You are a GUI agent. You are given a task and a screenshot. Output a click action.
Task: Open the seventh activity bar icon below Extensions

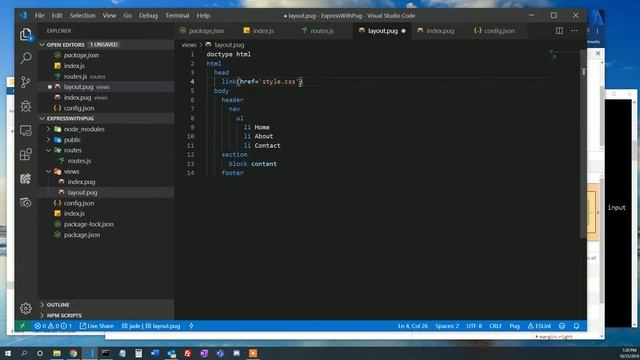(x=26, y=178)
